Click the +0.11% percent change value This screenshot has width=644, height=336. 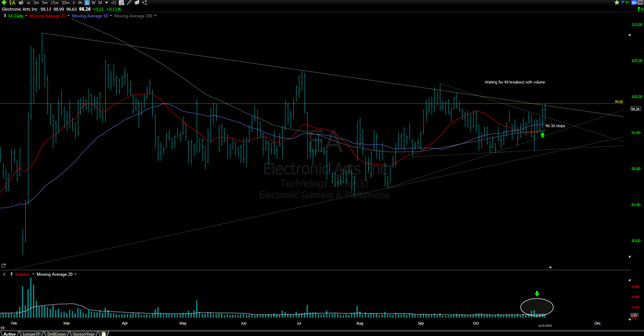pos(114,9)
